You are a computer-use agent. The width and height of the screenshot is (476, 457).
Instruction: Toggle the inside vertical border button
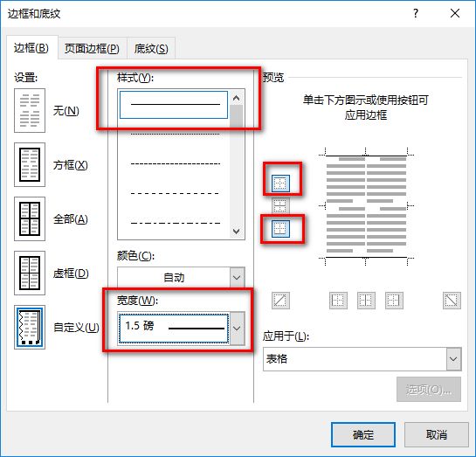(x=366, y=301)
